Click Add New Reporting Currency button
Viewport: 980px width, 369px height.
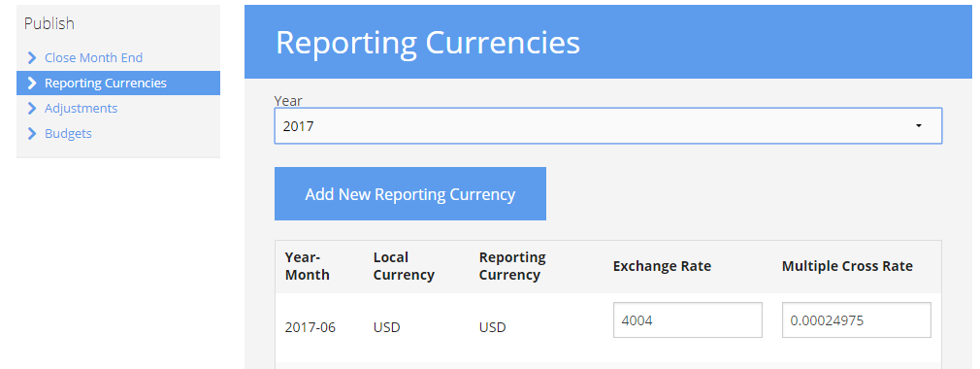(410, 194)
